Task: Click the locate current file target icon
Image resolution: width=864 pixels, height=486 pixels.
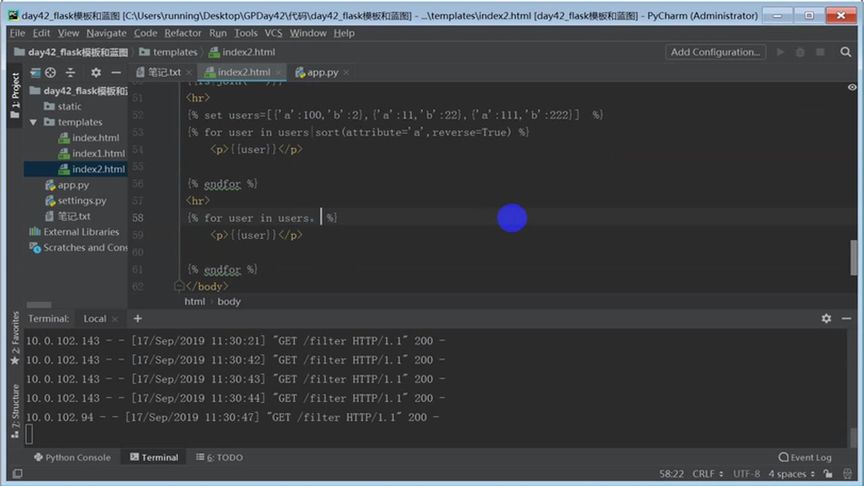Action: pos(50,72)
